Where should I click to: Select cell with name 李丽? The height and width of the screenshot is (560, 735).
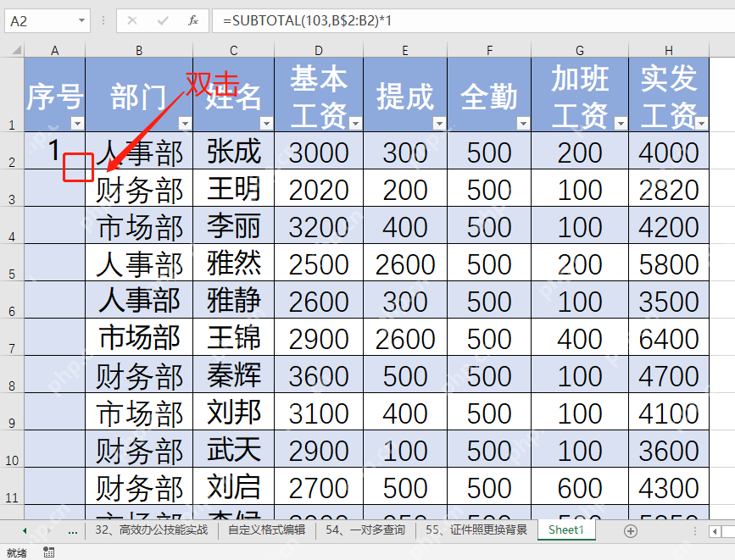pyautogui.click(x=233, y=225)
